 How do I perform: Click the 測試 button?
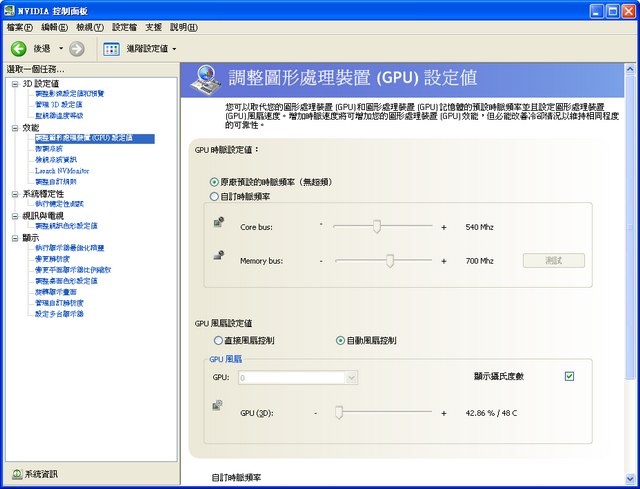[x=553, y=261]
